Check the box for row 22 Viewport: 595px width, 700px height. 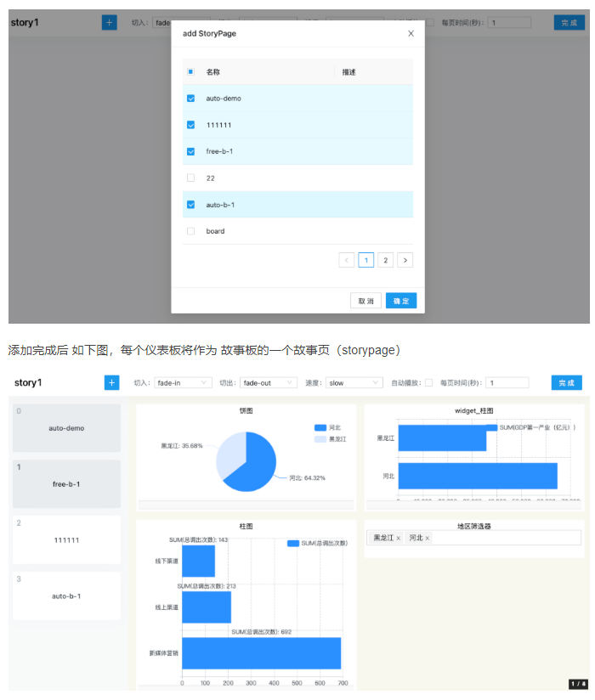(190, 178)
